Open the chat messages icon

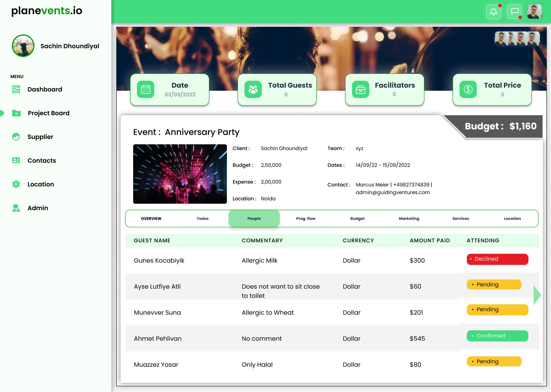pos(515,11)
